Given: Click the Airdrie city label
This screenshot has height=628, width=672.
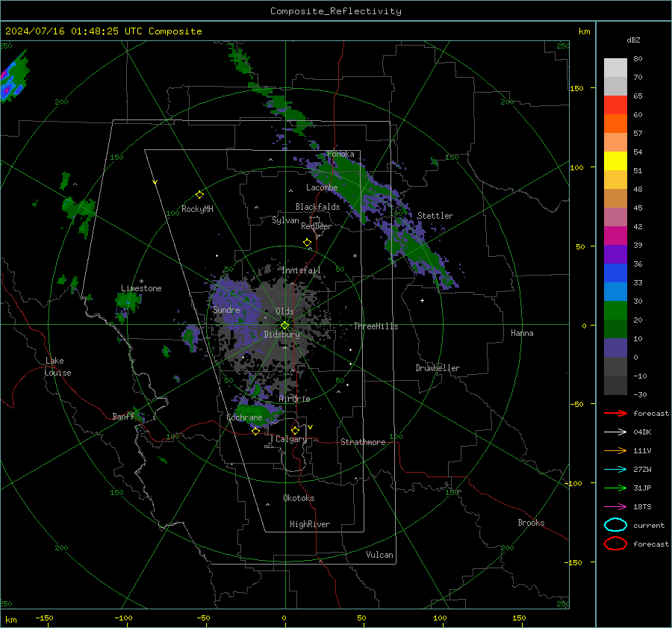Looking at the screenshot, I should 294,399.
